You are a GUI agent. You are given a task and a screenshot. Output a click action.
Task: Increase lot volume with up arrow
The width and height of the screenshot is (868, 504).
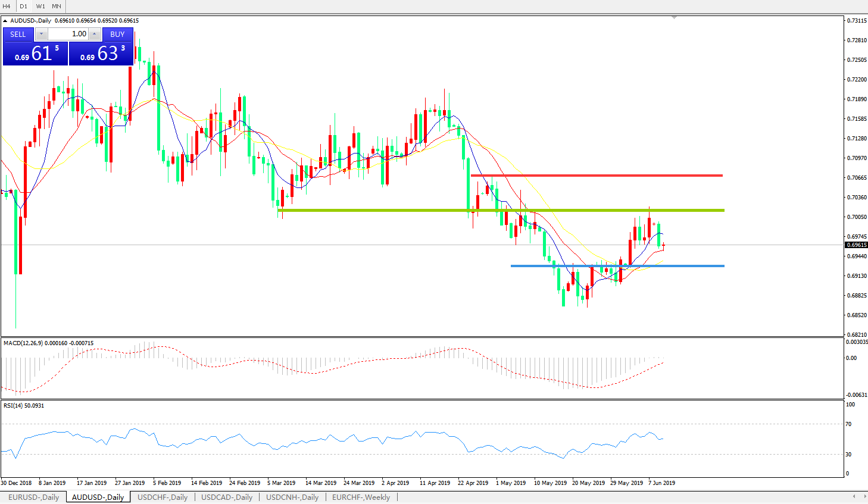tap(94, 34)
